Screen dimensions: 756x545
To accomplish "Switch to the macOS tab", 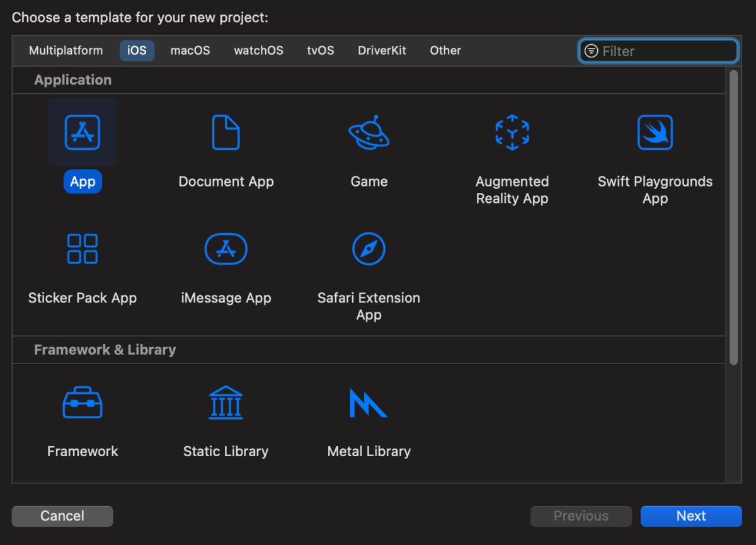I will tap(190, 50).
